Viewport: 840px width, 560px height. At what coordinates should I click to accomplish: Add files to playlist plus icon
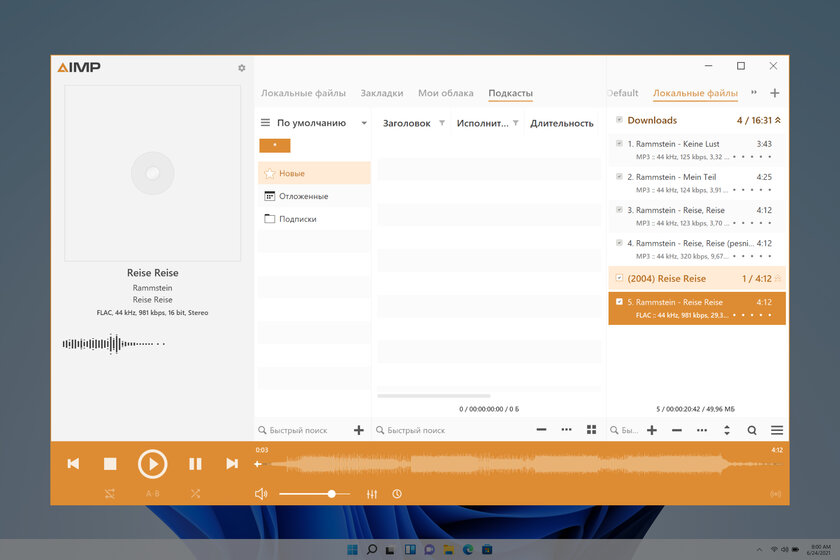[652, 430]
